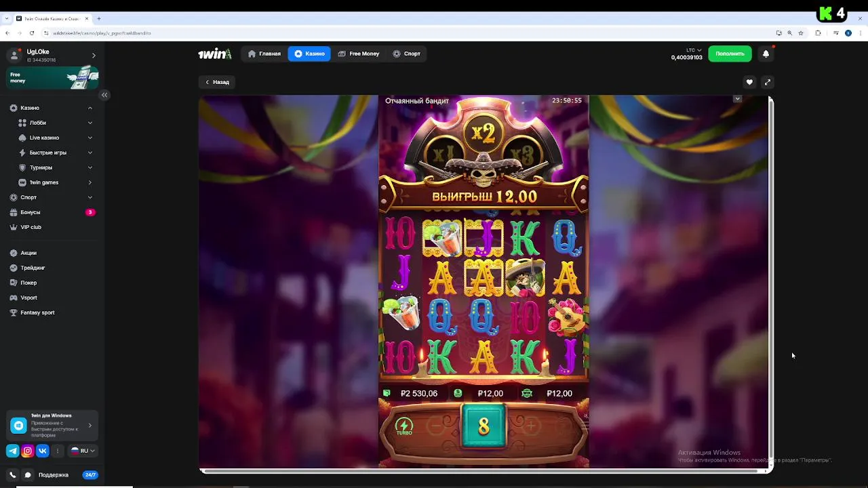Image resolution: width=868 pixels, height=488 pixels.
Task: Click the spin button showing 8
Action: (x=484, y=426)
